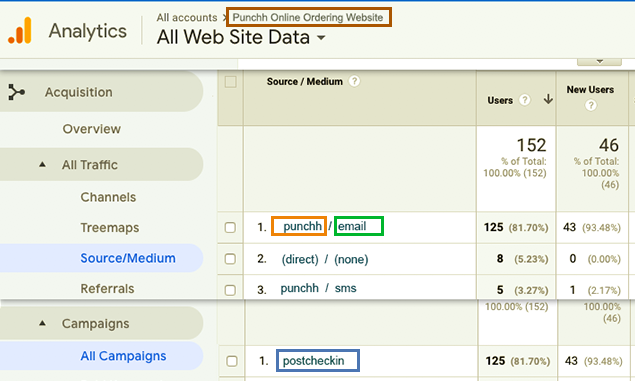The width and height of the screenshot is (635, 381).
Task: Open the (direct) / (none) row link
Action: (325, 259)
